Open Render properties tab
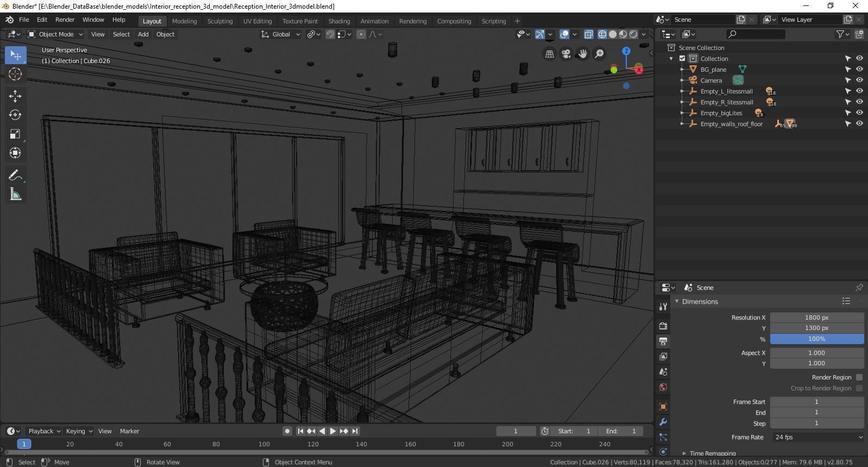 click(663, 326)
